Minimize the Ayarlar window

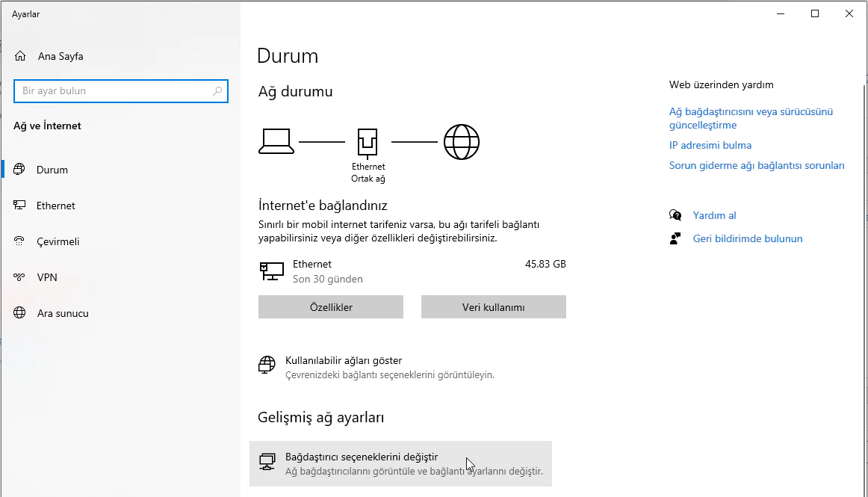781,14
